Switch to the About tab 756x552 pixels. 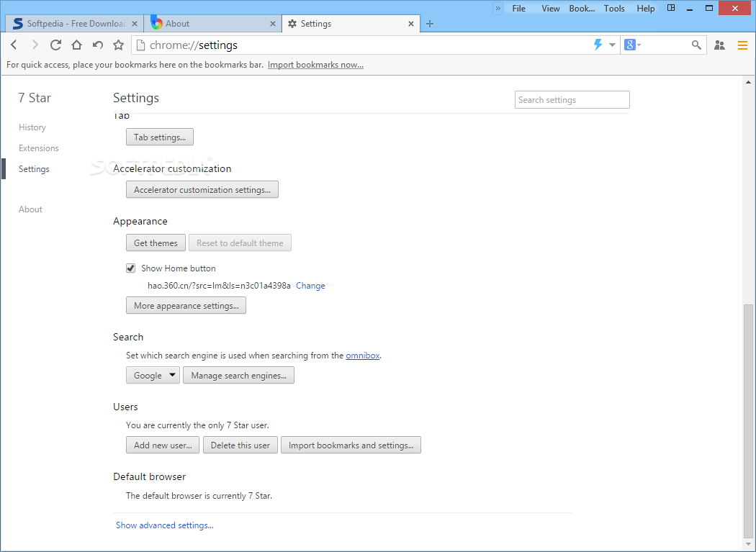pos(212,24)
